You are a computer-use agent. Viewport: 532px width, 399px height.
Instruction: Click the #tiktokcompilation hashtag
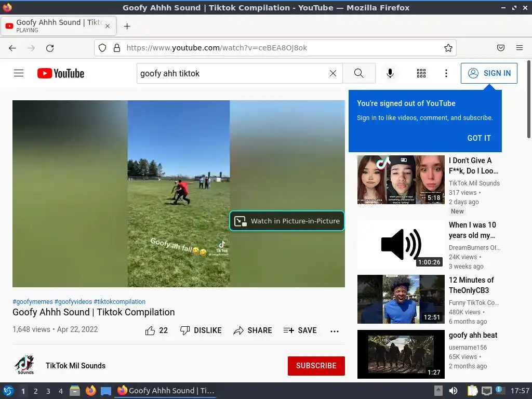click(x=119, y=302)
